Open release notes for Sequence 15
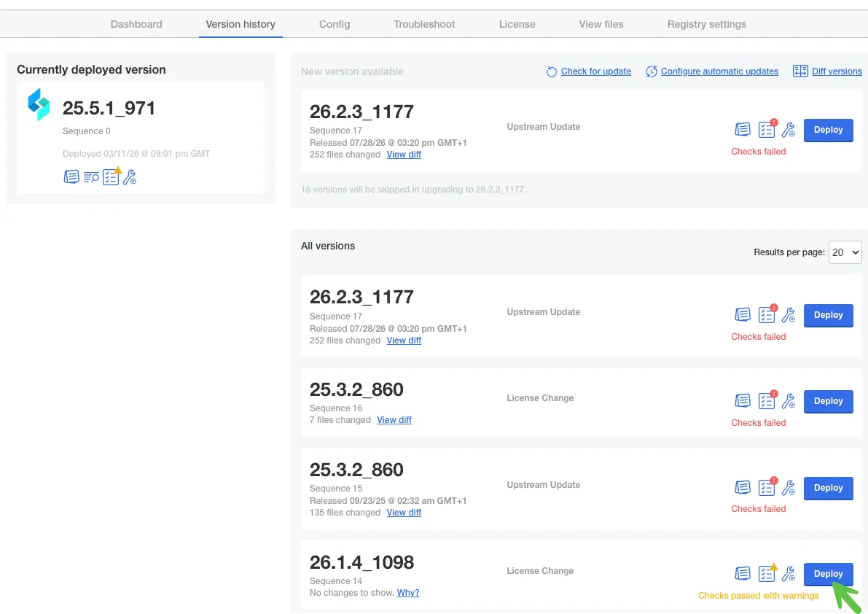The width and height of the screenshot is (868, 614). [x=743, y=487]
